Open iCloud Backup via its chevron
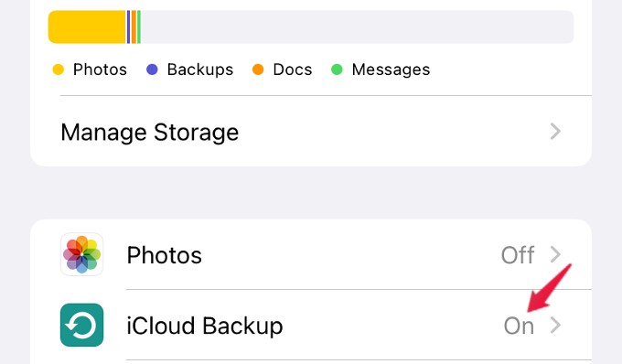The height and width of the screenshot is (364, 622). (555, 325)
